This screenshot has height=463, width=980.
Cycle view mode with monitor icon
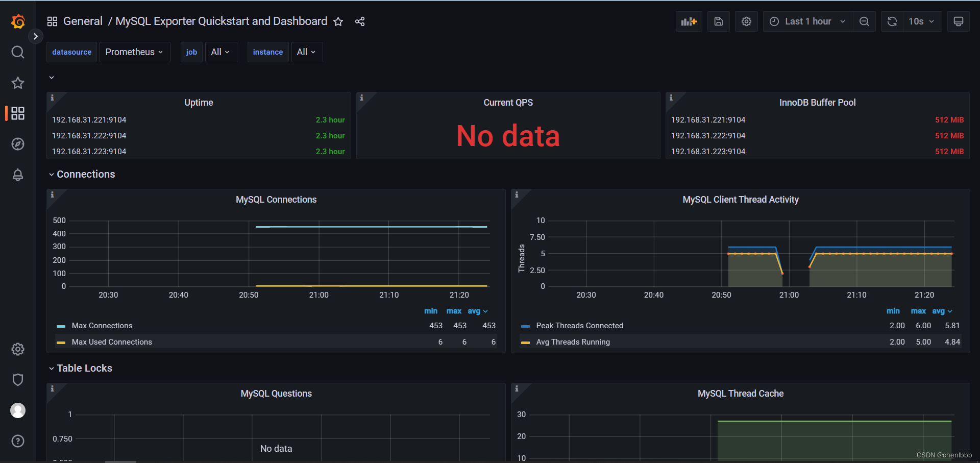pos(959,21)
